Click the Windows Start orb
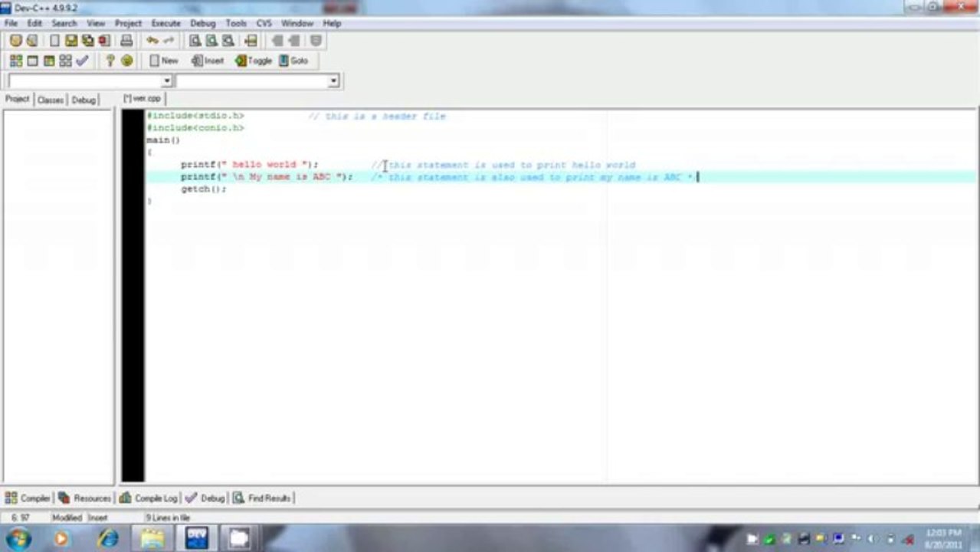 [18, 539]
